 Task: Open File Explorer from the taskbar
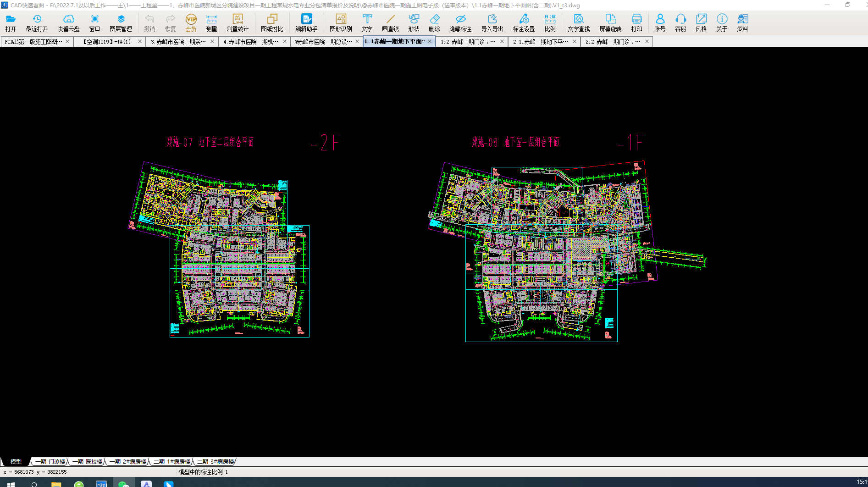(56, 484)
